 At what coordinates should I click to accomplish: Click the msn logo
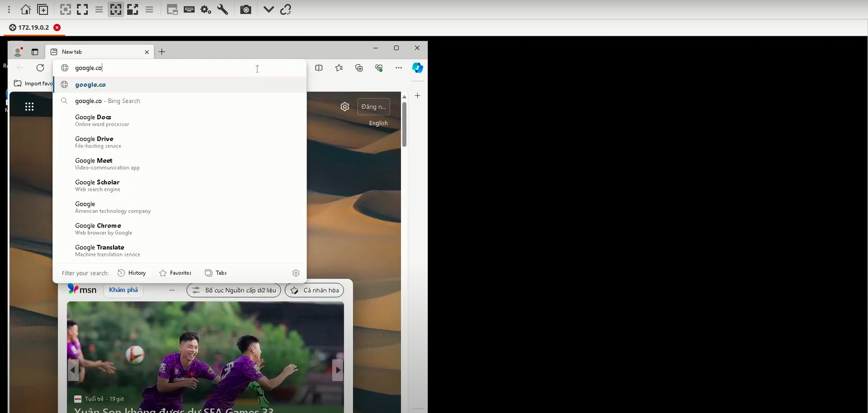point(82,290)
